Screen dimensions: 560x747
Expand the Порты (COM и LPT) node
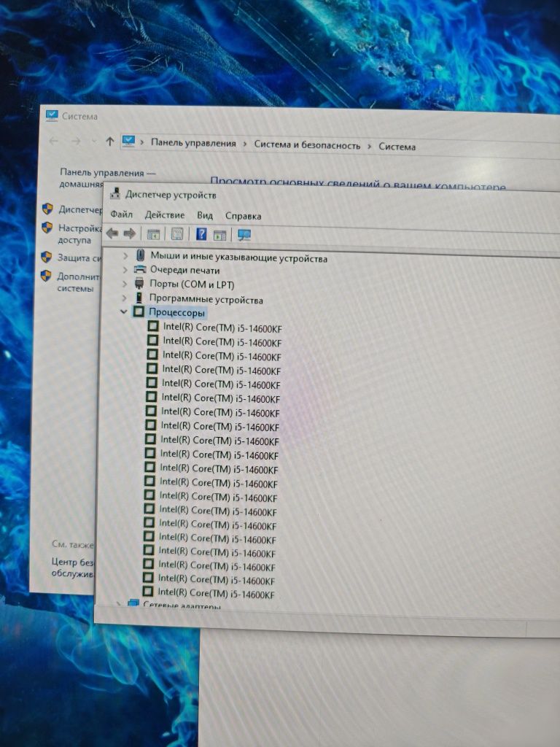pyautogui.click(x=125, y=284)
